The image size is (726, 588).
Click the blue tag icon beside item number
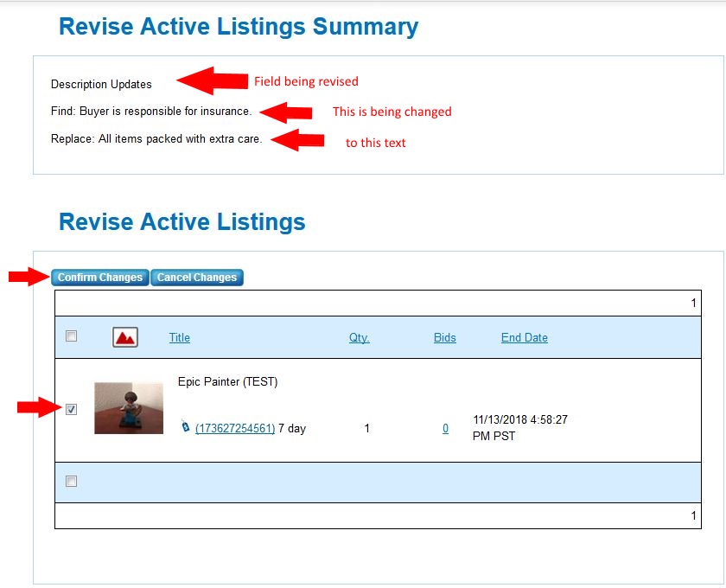tap(185, 426)
